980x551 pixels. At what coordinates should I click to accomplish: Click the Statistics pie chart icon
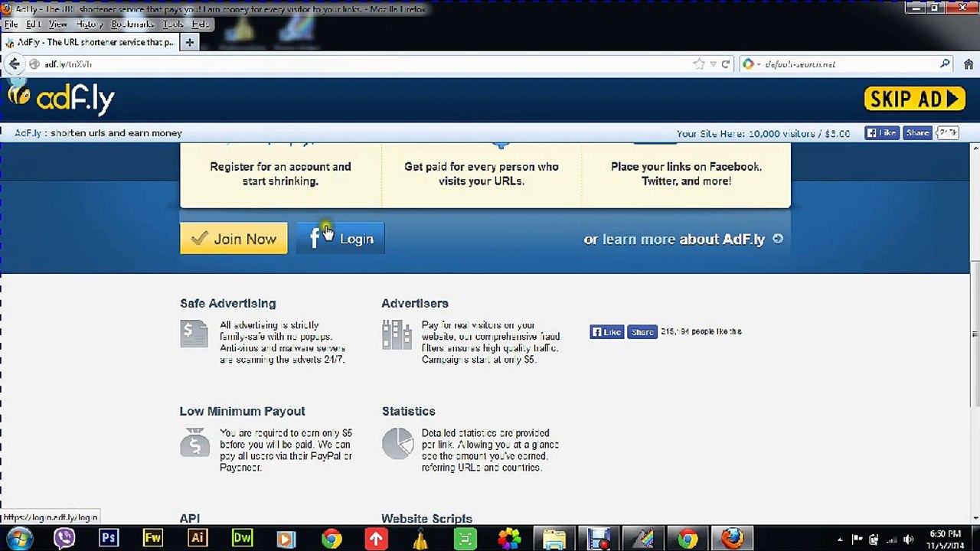[397, 443]
